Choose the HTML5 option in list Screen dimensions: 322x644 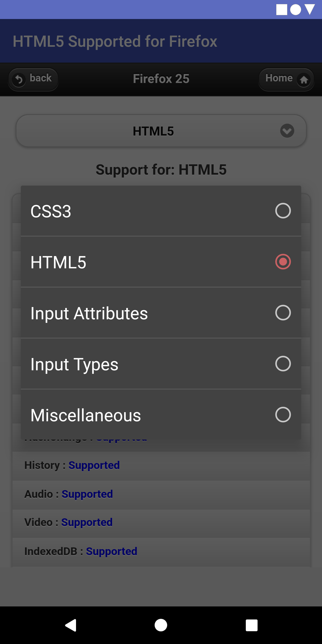click(x=161, y=262)
